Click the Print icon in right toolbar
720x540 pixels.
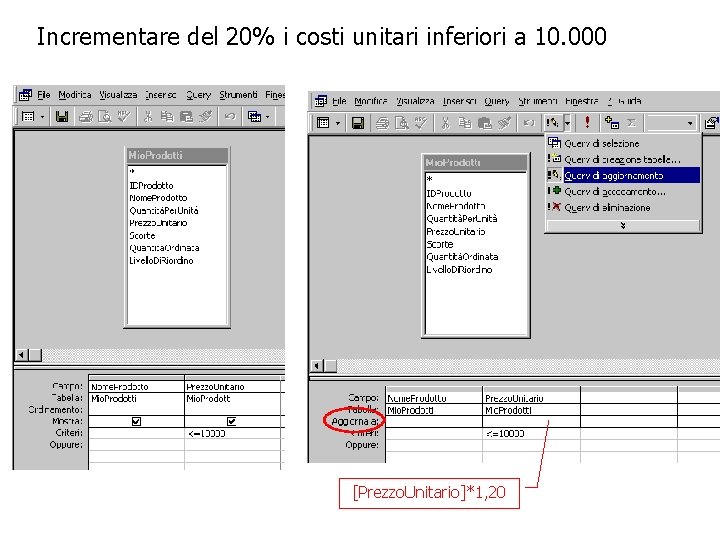(x=382, y=123)
